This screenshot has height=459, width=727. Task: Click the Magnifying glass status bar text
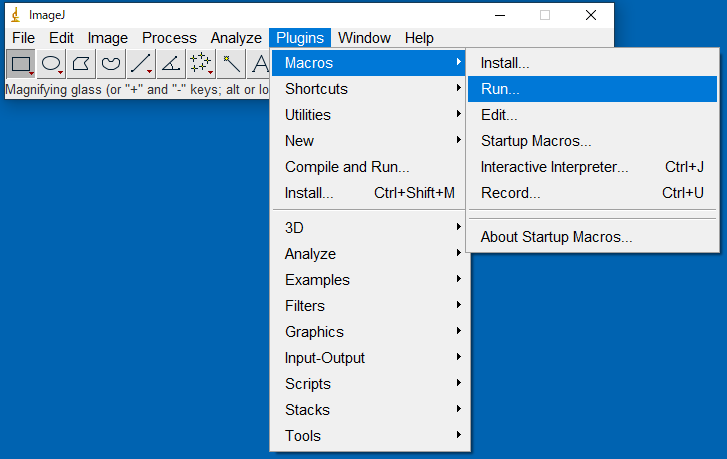(137, 89)
